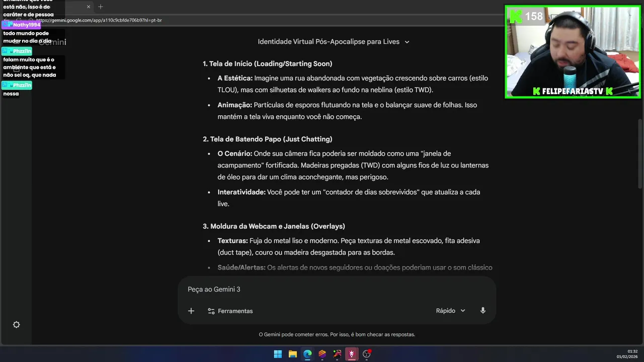This screenshot has width=644, height=362.
Task: Open a new browser tab
Action: 101,7
